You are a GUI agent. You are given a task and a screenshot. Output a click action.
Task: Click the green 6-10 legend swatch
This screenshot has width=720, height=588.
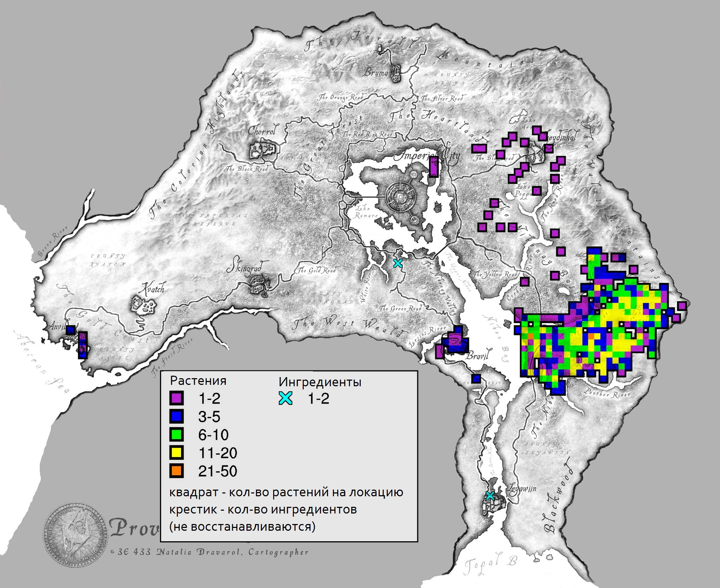176,435
